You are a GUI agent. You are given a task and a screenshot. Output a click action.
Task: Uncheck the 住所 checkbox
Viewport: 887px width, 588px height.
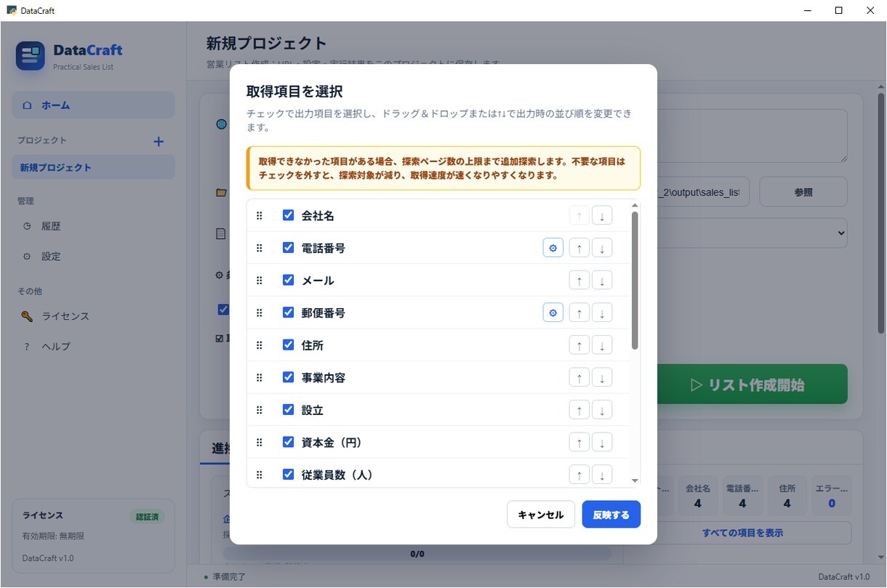coord(288,345)
